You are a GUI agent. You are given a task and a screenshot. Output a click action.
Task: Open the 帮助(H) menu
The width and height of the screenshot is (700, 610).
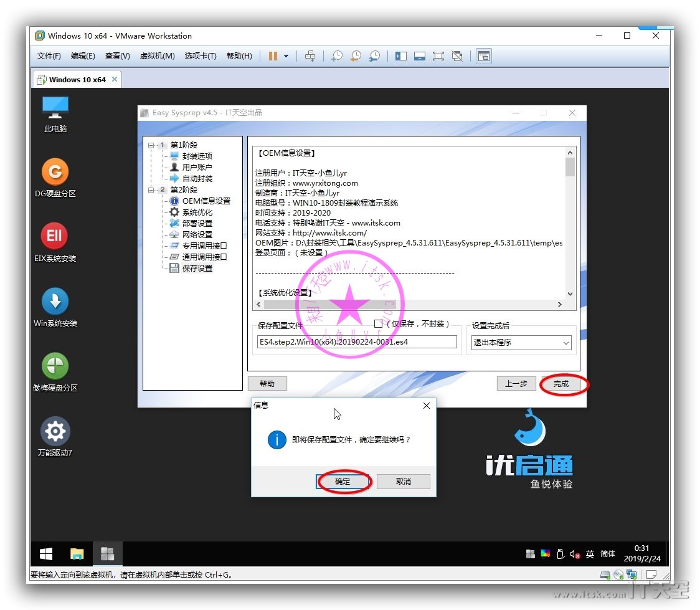(239, 56)
